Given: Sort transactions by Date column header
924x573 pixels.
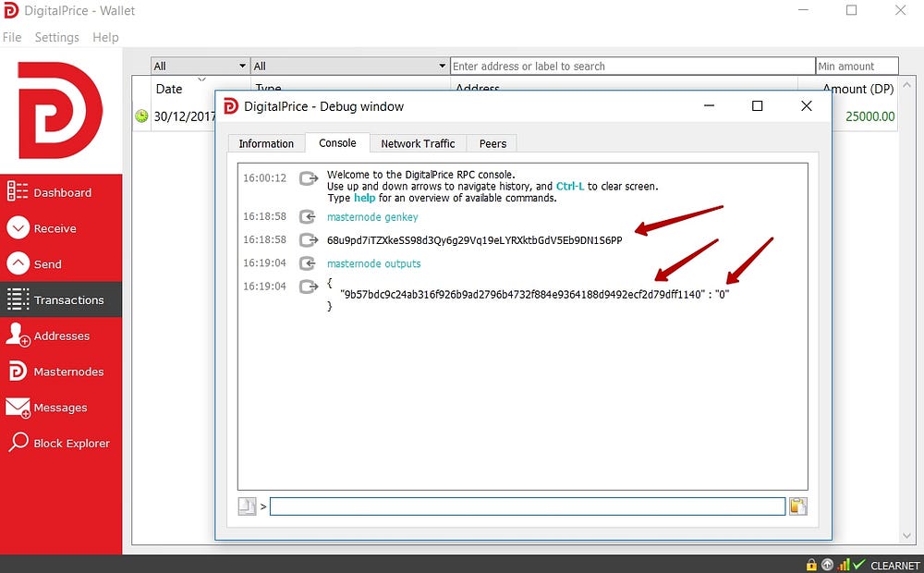Looking at the screenshot, I should pos(169,89).
